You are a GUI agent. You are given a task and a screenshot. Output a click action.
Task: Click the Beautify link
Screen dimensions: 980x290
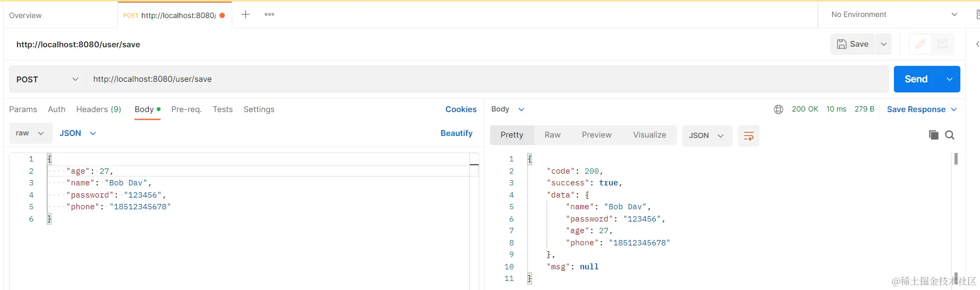tap(457, 133)
